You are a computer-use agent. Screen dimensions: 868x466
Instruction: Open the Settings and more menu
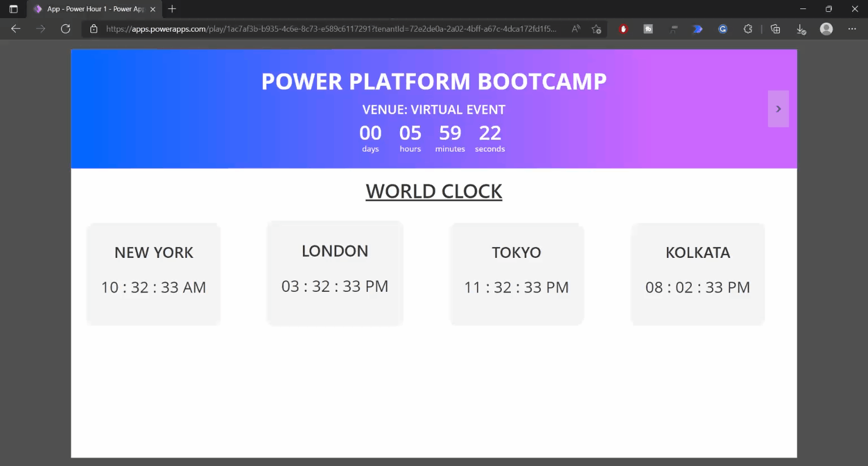coord(852,29)
